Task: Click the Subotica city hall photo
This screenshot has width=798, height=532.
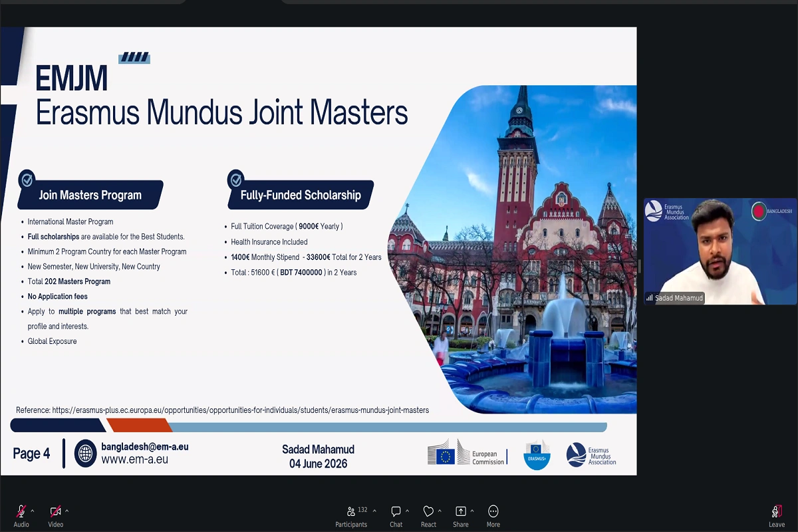Action: coord(512,249)
